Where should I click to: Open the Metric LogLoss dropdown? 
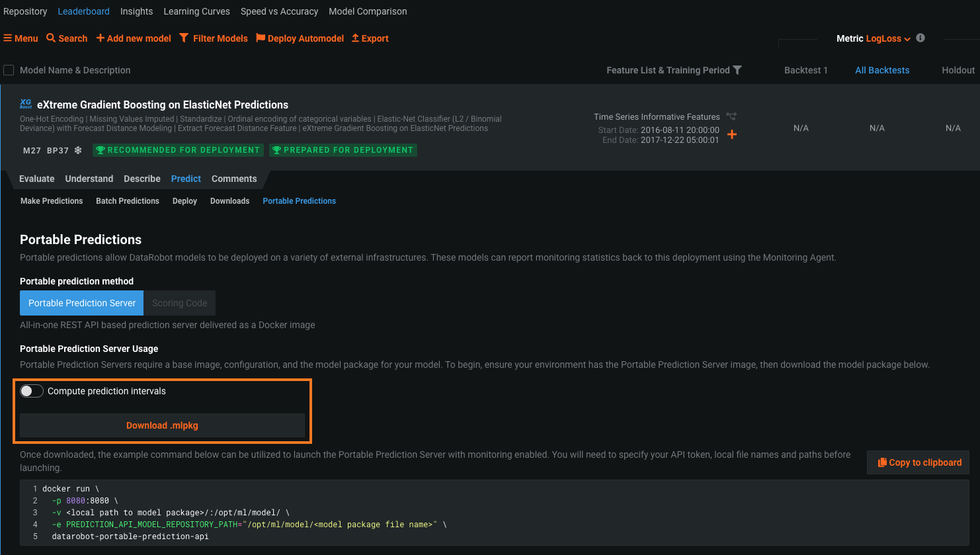tap(873, 38)
